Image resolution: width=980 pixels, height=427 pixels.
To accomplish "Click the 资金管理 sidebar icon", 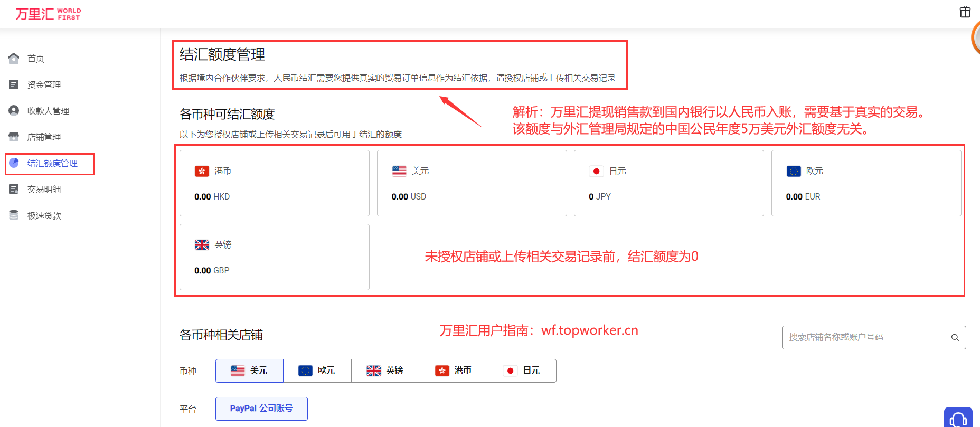I will click(x=14, y=84).
